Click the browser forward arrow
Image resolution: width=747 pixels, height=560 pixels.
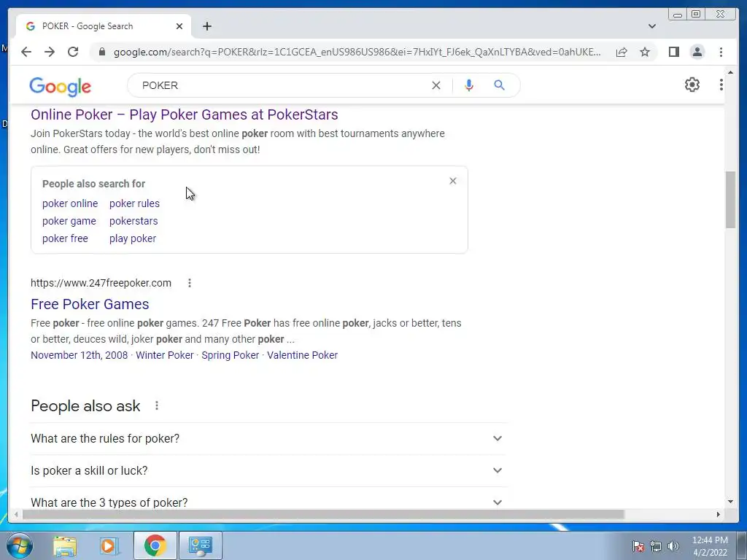(50, 52)
